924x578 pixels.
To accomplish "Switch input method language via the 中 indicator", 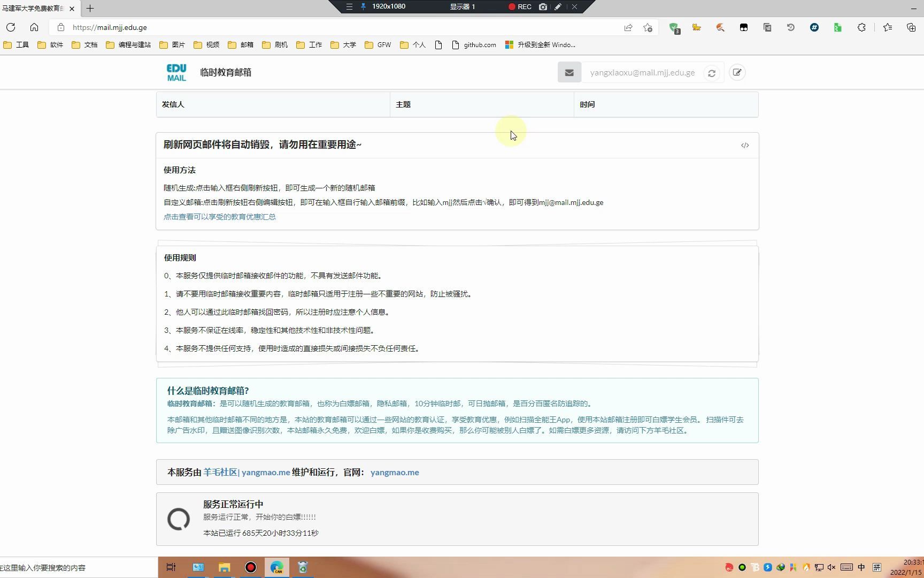I will pos(861,567).
